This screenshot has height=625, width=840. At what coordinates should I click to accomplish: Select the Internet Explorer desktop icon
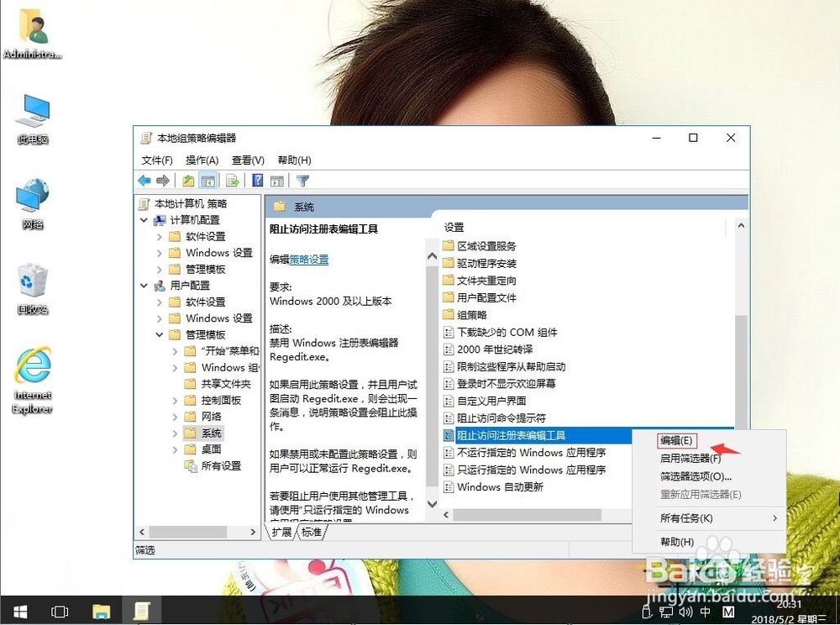pos(34,381)
